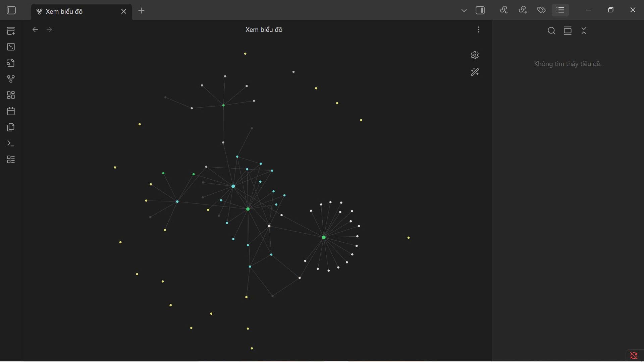Open a new tab with plus button
The width and height of the screenshot is (644, 362).
click(142, 11)
